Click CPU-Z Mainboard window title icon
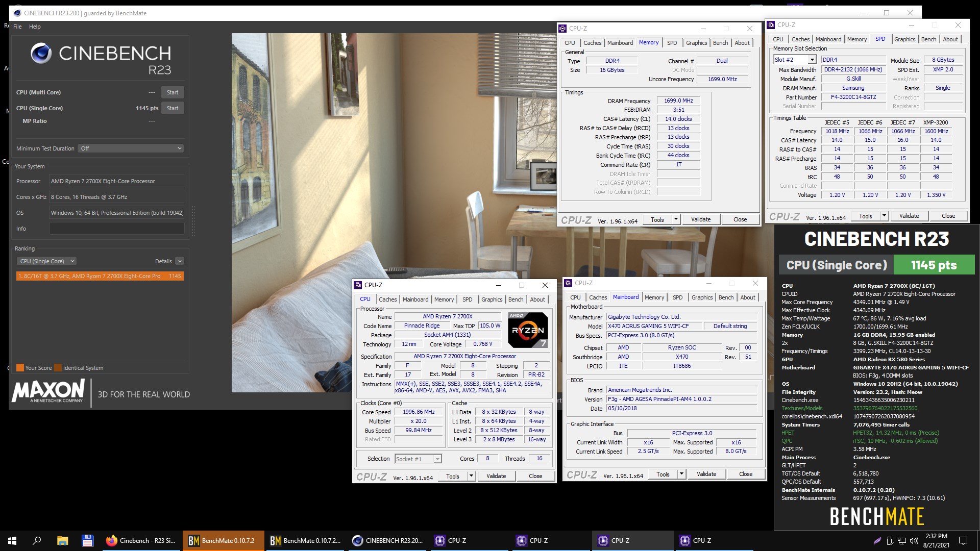This screenshot has width=980, height=551. pos(568,283)
